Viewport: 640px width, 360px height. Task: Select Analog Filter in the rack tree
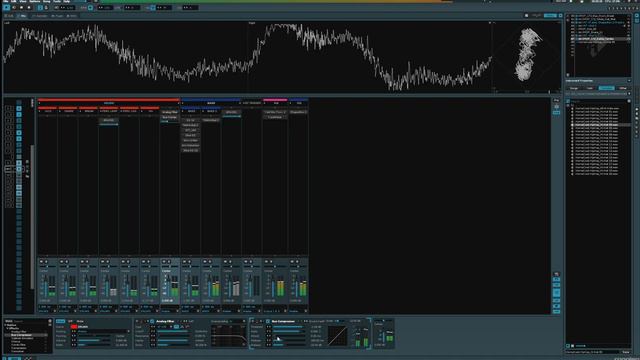pos(19,332)
